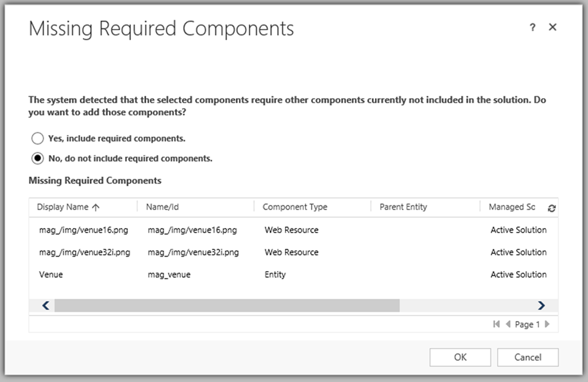Click previous page arrow beside Page 1
The image size is (588, 382).
coord(508,325)
